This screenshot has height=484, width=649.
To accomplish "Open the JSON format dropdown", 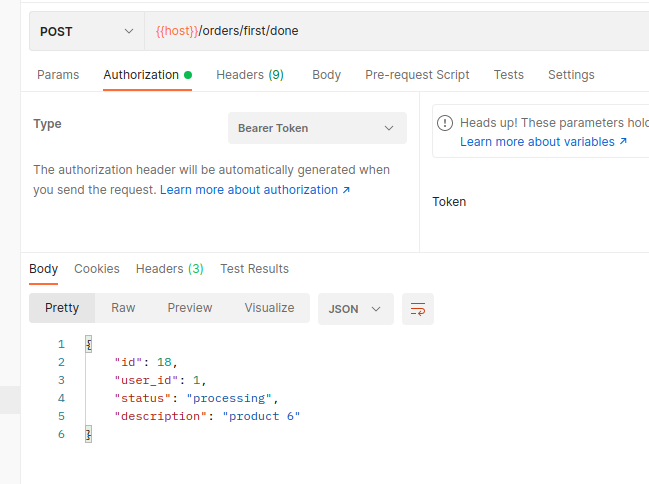I will tap(356, 309).
